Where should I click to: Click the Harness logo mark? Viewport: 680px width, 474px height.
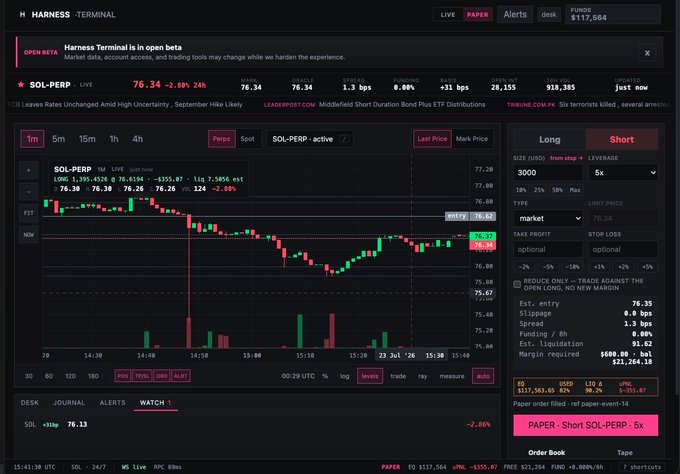(x=22, y=14)
